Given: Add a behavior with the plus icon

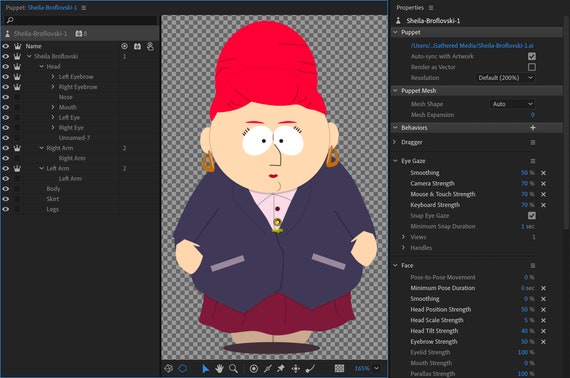Looking at the screenshot, I should click(533, 128).
